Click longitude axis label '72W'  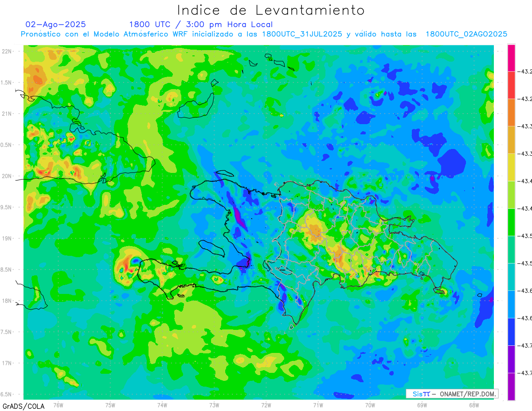pos(266,405)
